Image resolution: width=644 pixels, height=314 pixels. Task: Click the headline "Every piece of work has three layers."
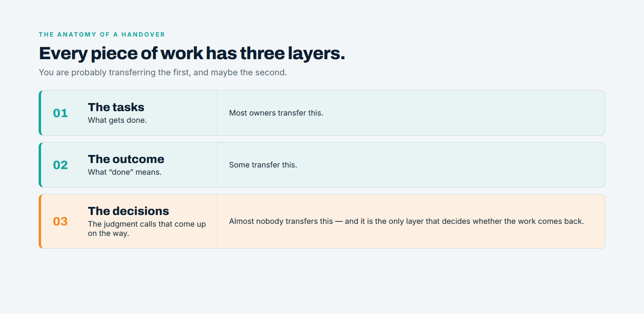click(192, 54)
